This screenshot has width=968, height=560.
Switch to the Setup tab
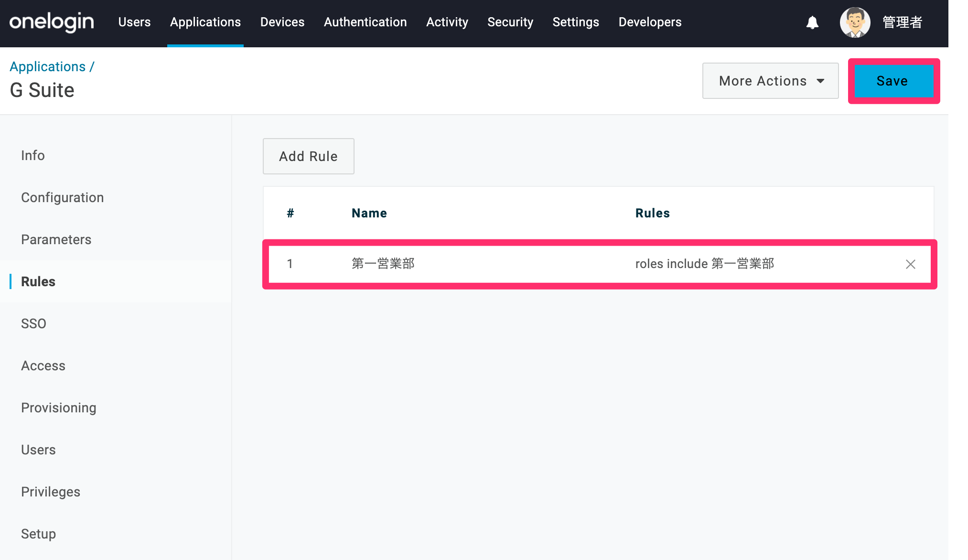click(39, 534)
